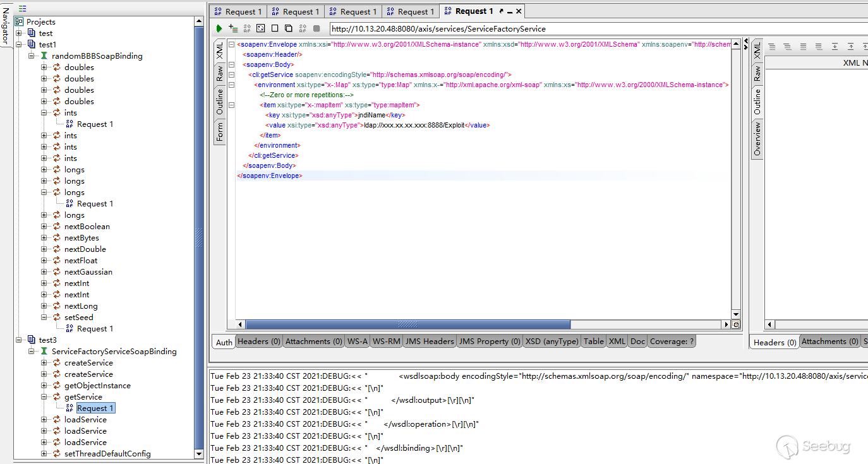This screenshot has width=868, height=464.
Task: Click the scroll-to-bottom arrow in the response toolbar
Action: coord(835,45)
